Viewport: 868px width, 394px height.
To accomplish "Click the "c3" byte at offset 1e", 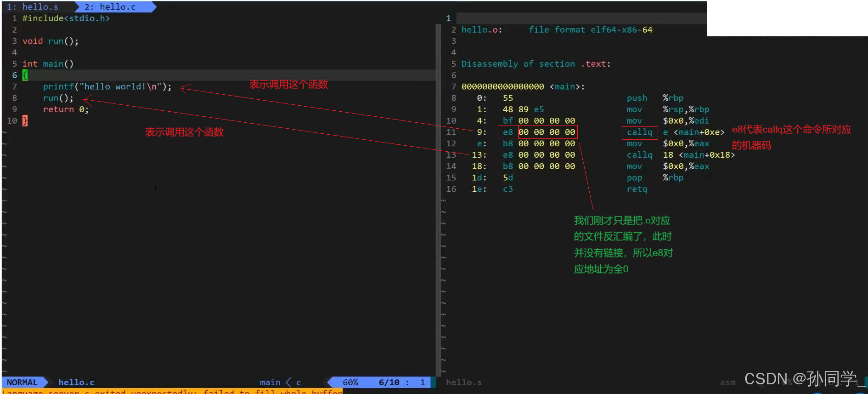I will tap(507, 189).
